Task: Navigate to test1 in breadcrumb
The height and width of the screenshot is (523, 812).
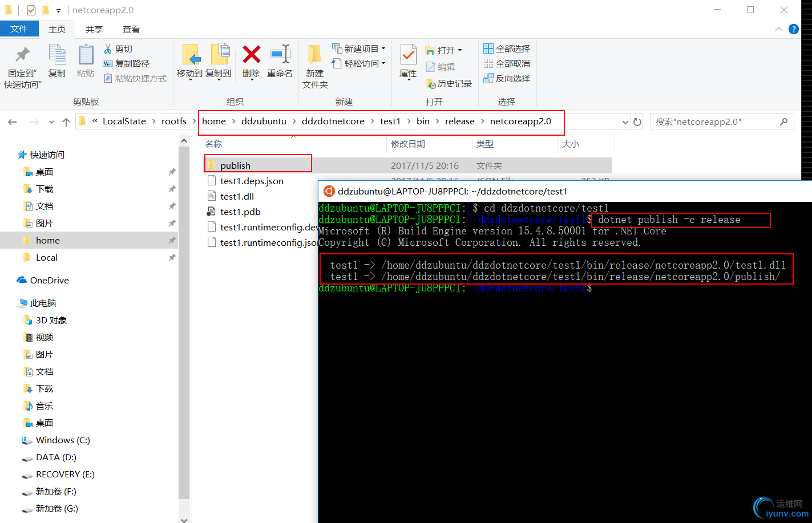Action: 390,121
